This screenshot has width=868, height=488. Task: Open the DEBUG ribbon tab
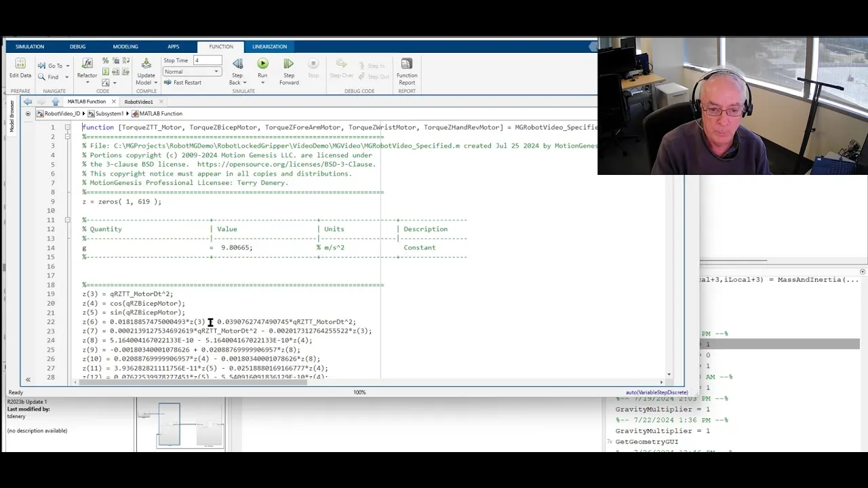click(78, 47)
